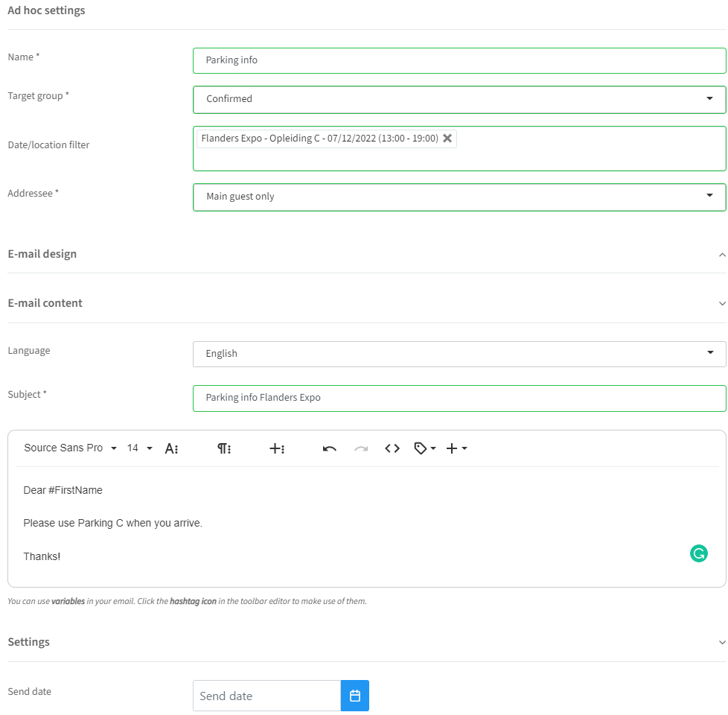Click the Target group label

(38, 96)
